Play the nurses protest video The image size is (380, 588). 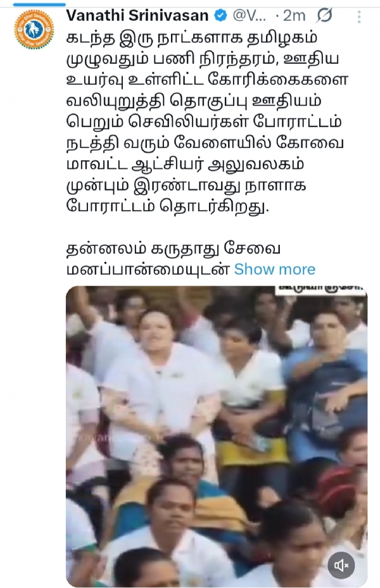click(x=217, y=436)
